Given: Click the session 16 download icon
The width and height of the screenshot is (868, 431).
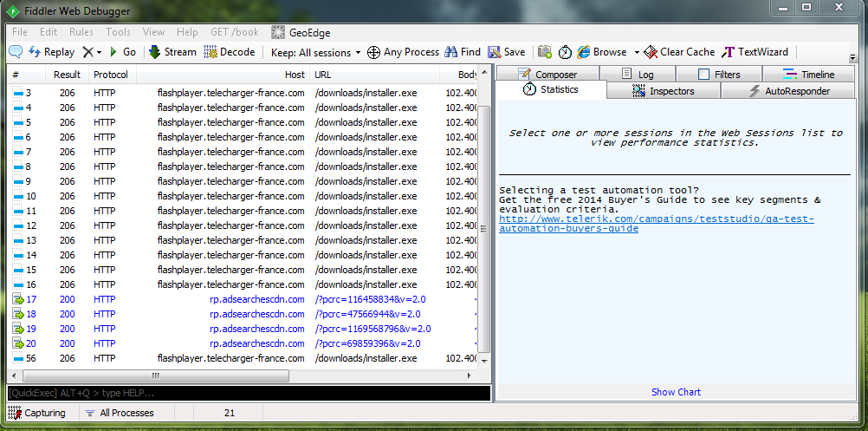Looking at the screenshot, I should click(17, 284).
